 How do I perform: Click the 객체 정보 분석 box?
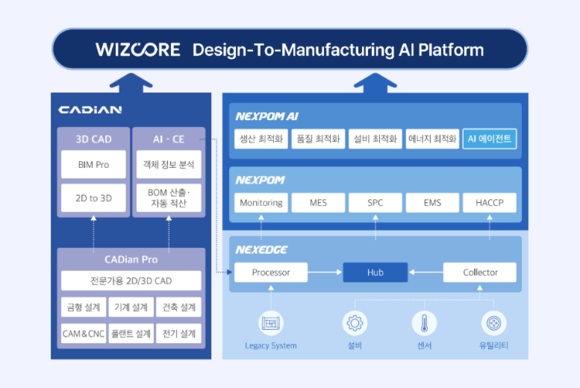[169, 165]
